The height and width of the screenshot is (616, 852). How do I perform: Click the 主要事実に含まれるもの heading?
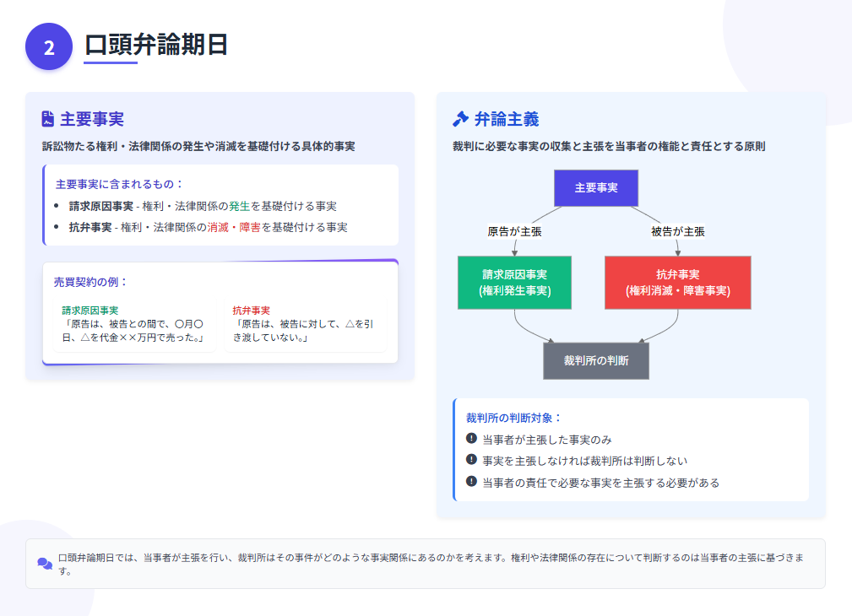119,184
